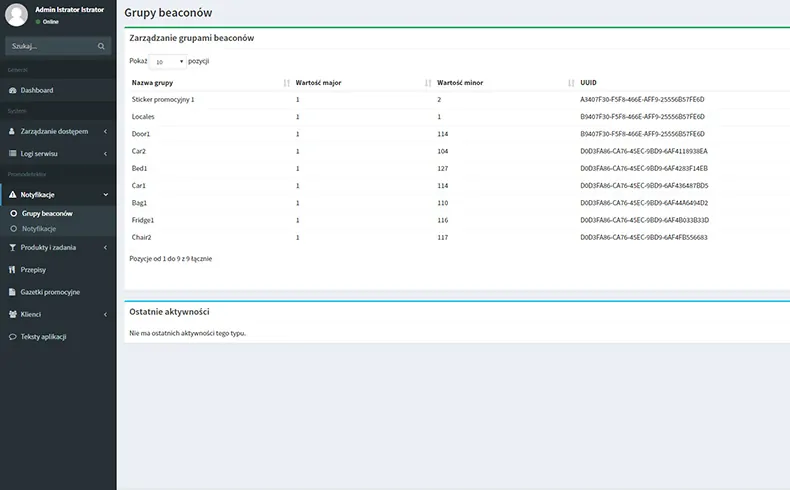Click the cutlery icon beside Przepisy
Viewport: 790px width, 490px height.
coord(12,270)
